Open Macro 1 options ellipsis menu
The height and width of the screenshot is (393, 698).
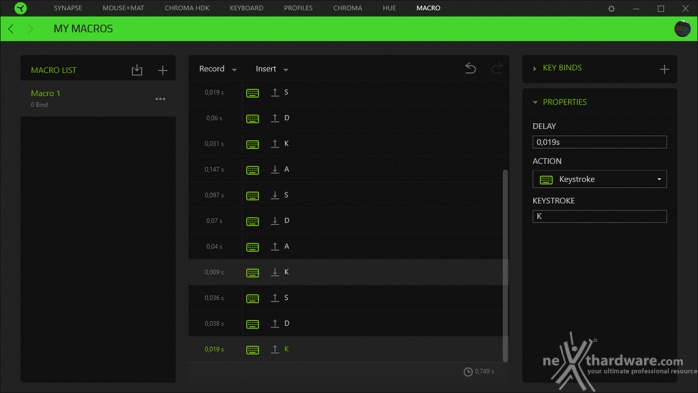tap(160, 99)
